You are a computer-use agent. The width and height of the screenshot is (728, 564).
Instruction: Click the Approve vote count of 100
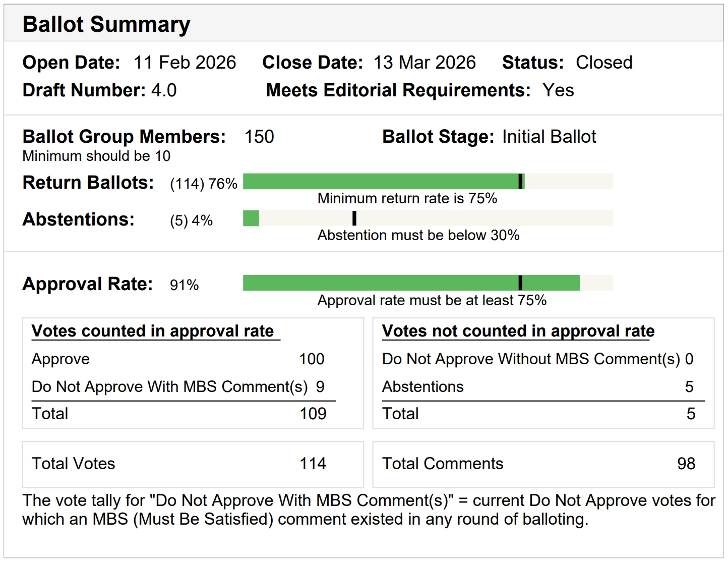click(312, 359)
